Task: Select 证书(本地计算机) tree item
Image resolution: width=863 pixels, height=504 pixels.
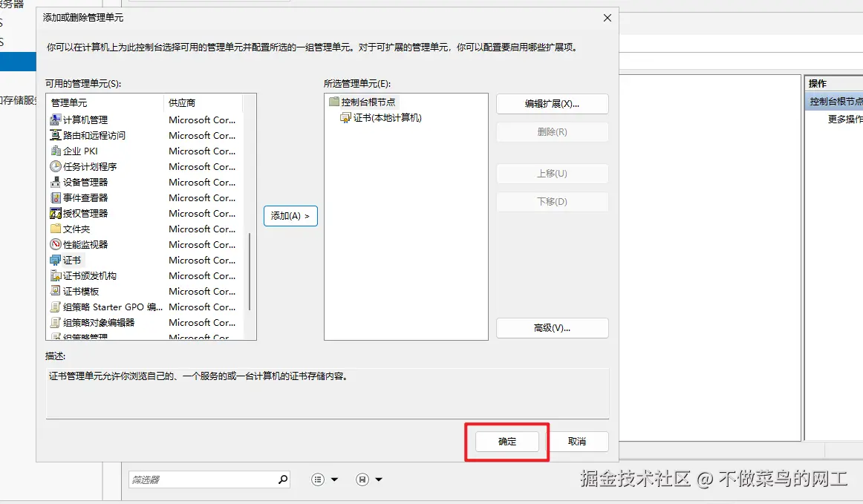Action: (x=388, y=118)
